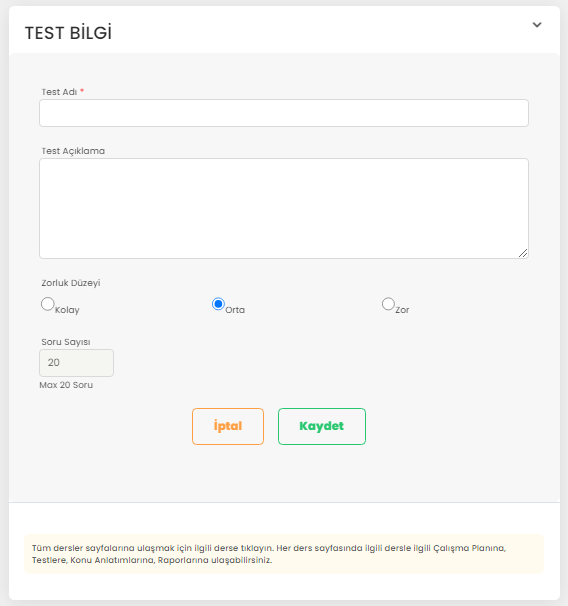Click the Zorluk Düzeyi section label
This screenshot has width=568, height=606.
point(71,283)
